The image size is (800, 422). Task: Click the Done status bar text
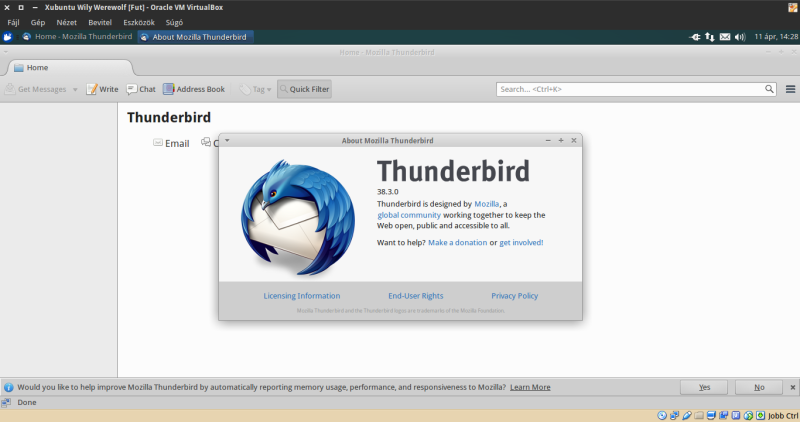pyautogui.click(x=27, y=403)
